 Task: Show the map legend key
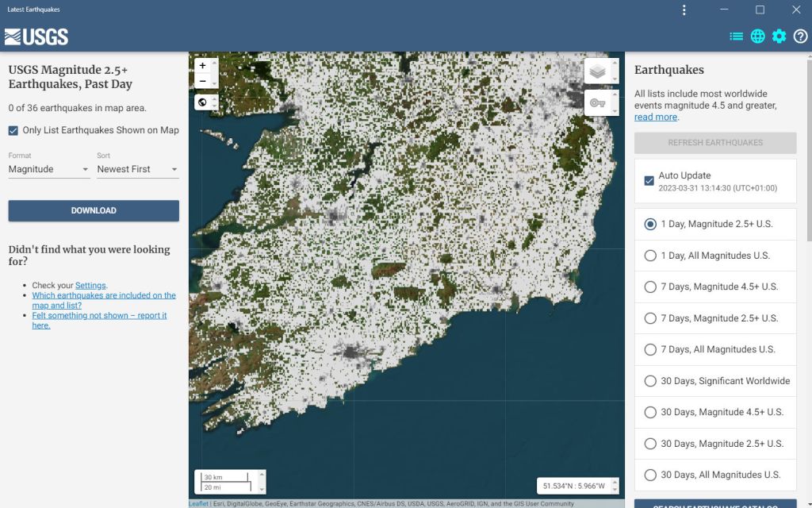597,103
